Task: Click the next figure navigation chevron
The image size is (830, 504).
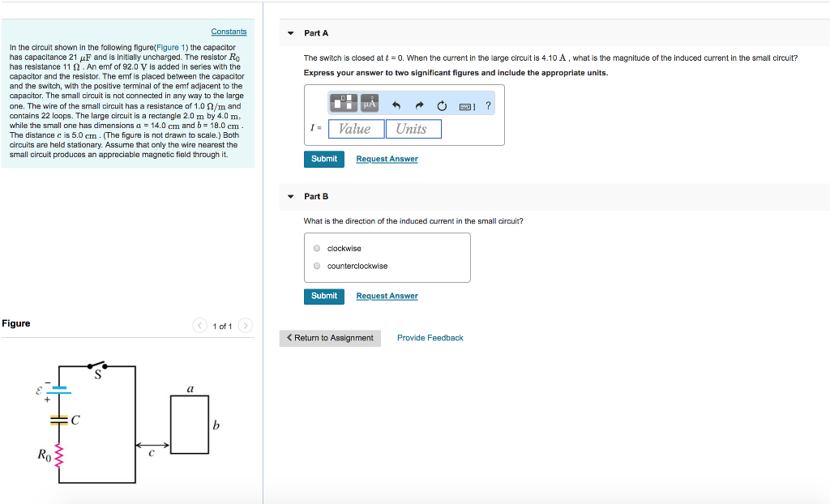Action: pyautogui.click(x=245, y=325)
